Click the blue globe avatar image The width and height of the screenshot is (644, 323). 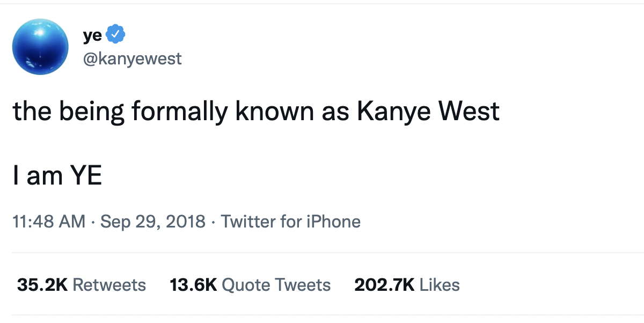[40, 47]
